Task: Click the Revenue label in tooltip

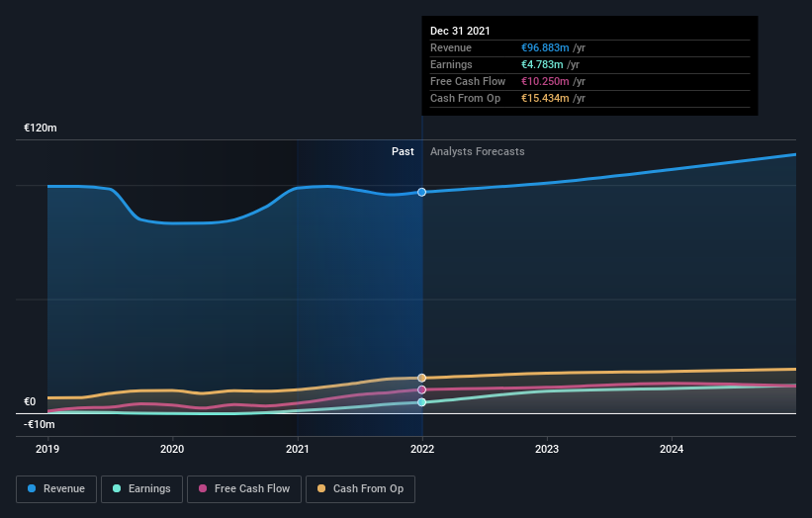Action: [x=451, y=47]
